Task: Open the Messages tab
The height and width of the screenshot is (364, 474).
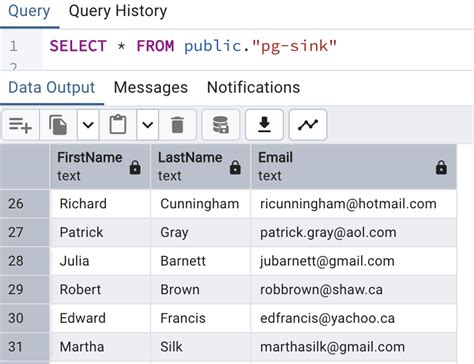Action: pos(151,88)
